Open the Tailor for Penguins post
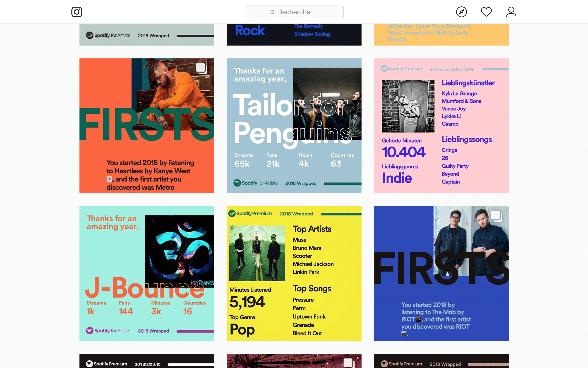The height and width of the screenshot is (368, 588). coord(294,126)
